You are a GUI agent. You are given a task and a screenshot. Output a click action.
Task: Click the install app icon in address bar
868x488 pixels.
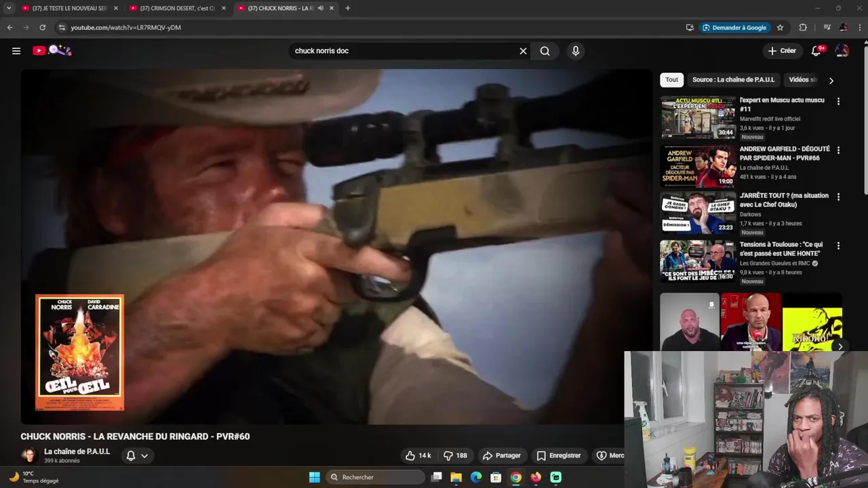(690, 28)
